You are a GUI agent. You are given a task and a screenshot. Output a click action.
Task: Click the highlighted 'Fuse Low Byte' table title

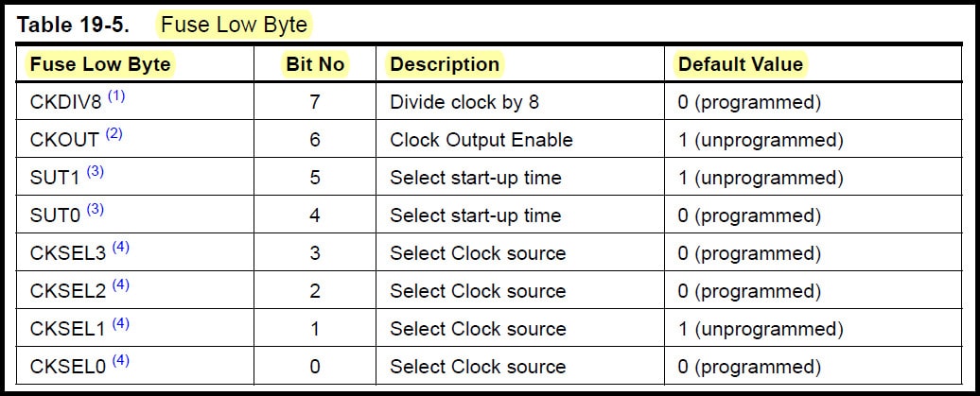[234, 25]
